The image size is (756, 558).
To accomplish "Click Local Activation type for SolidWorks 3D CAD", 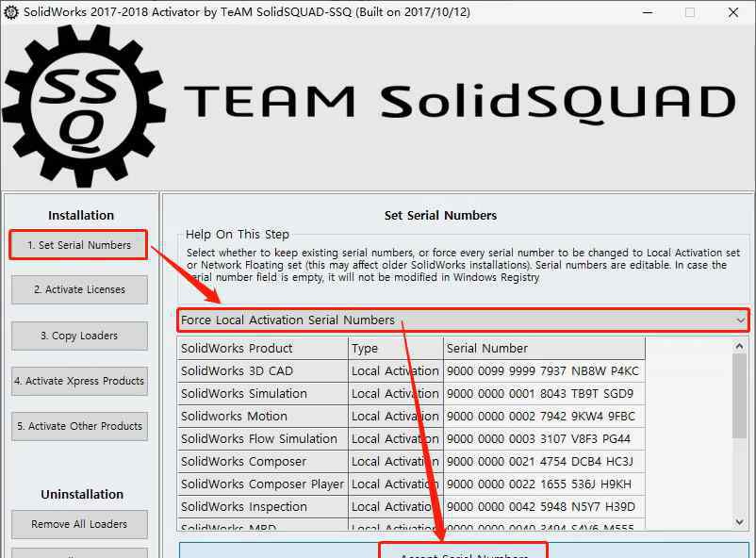I will [395, 370].
